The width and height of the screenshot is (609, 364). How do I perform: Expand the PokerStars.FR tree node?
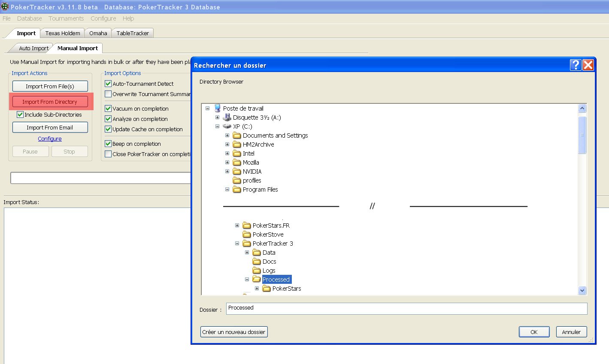(237, 226)
